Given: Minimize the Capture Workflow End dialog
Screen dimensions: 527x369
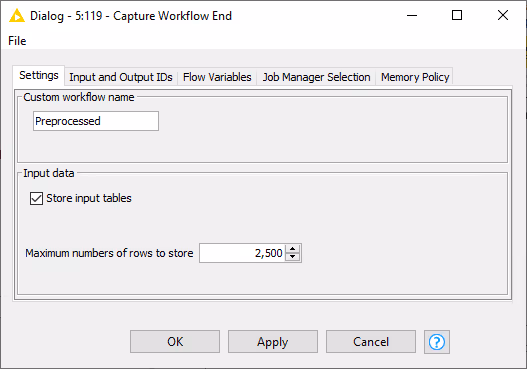Looking at the screenshot, I should (x=412, y=15).
